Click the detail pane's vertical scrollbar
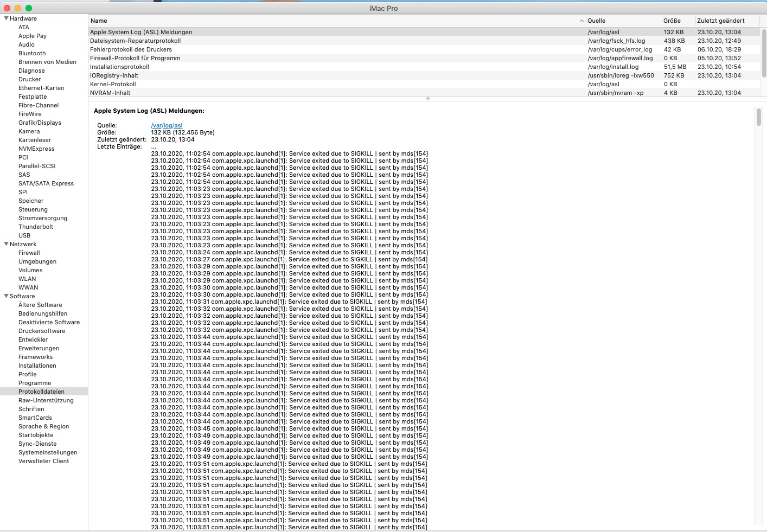767x532 pixels. pyautogui.click(x=758, y=117)
